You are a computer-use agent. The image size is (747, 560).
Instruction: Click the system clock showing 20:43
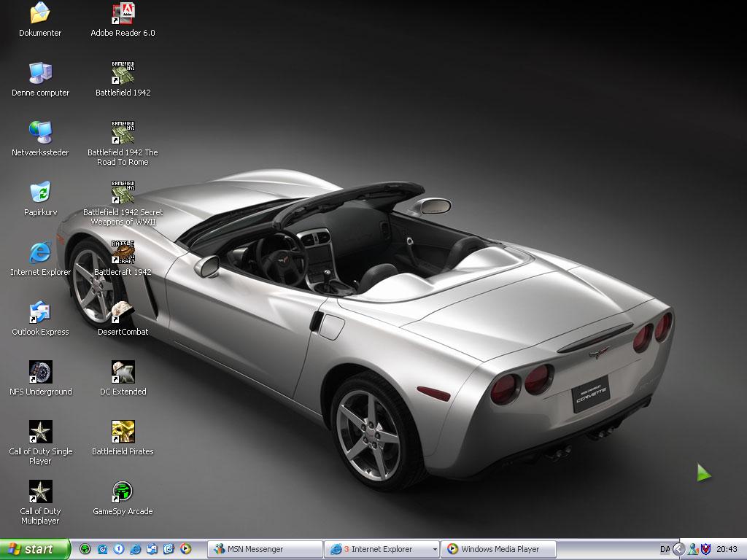click(x=727, y=549)
